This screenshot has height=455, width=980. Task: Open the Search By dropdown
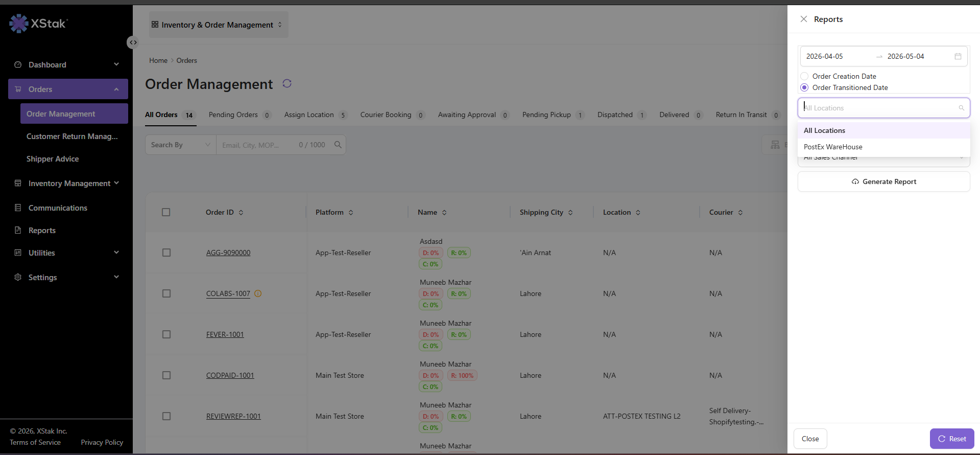[x=181, y=145]
